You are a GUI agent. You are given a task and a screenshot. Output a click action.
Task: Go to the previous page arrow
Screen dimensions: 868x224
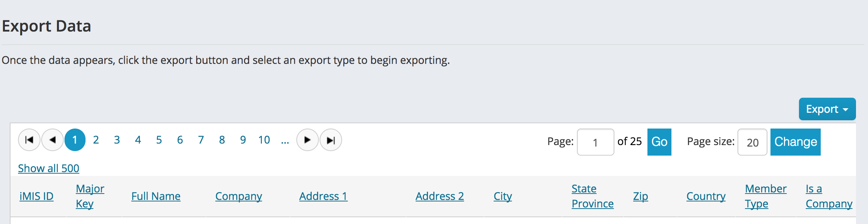(x=53, y=140)
